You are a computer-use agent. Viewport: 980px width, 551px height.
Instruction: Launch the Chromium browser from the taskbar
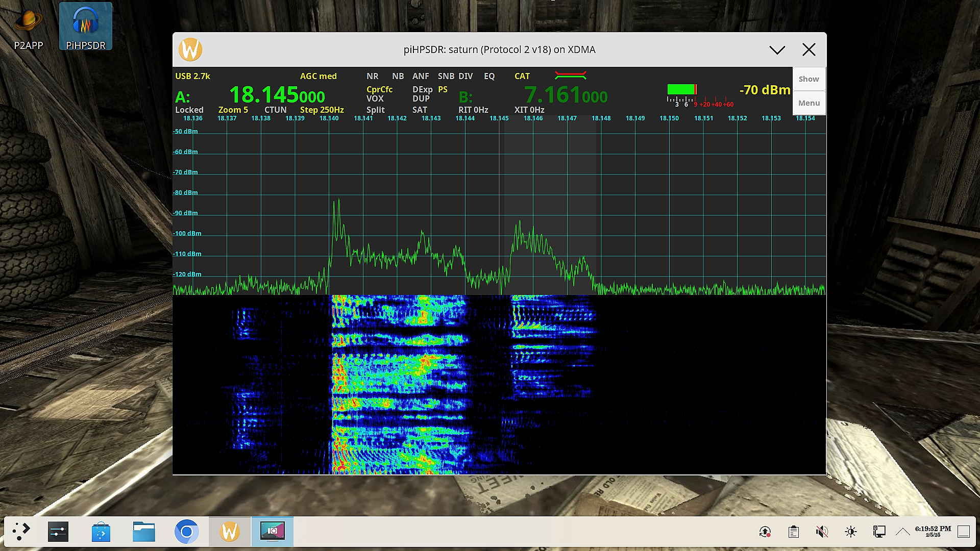[186, 532]
